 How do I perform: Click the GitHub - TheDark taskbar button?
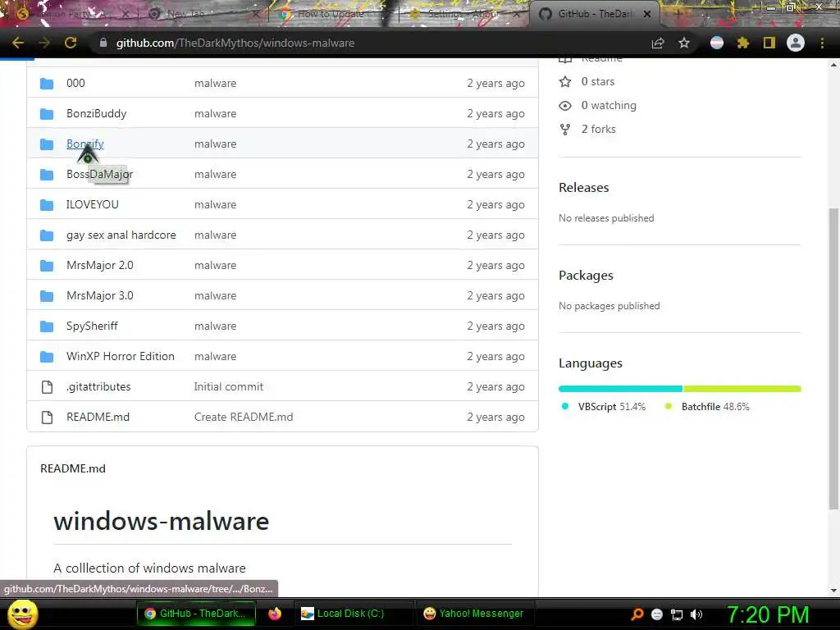[196, 614]
